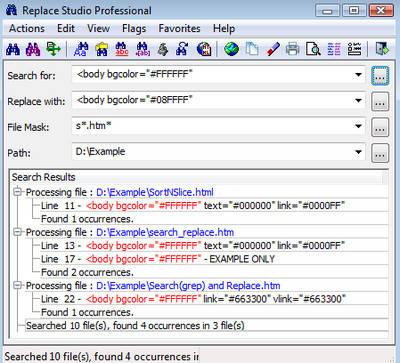The image size is (400, 363).
Task: Click the purple binoculars Replace icon
Action: 33,50
